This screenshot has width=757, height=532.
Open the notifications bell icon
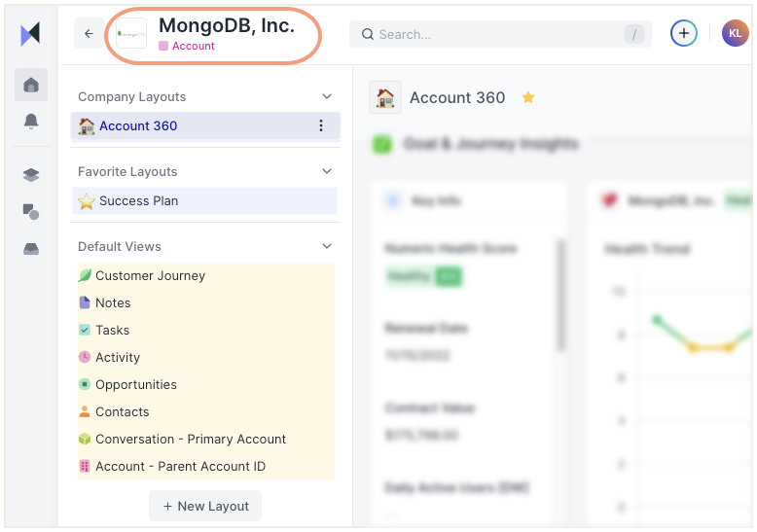pyautogui.click(x=31, y=122)
